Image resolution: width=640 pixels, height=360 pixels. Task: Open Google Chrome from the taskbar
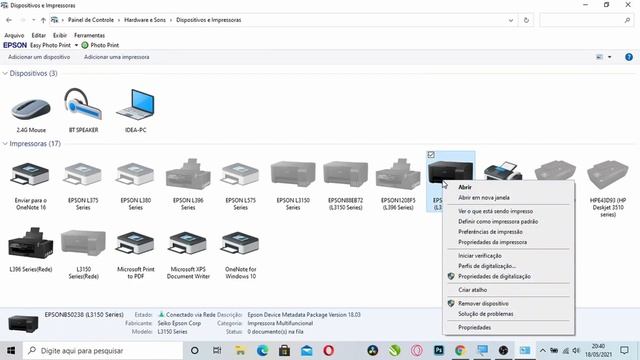coord(460,350)
